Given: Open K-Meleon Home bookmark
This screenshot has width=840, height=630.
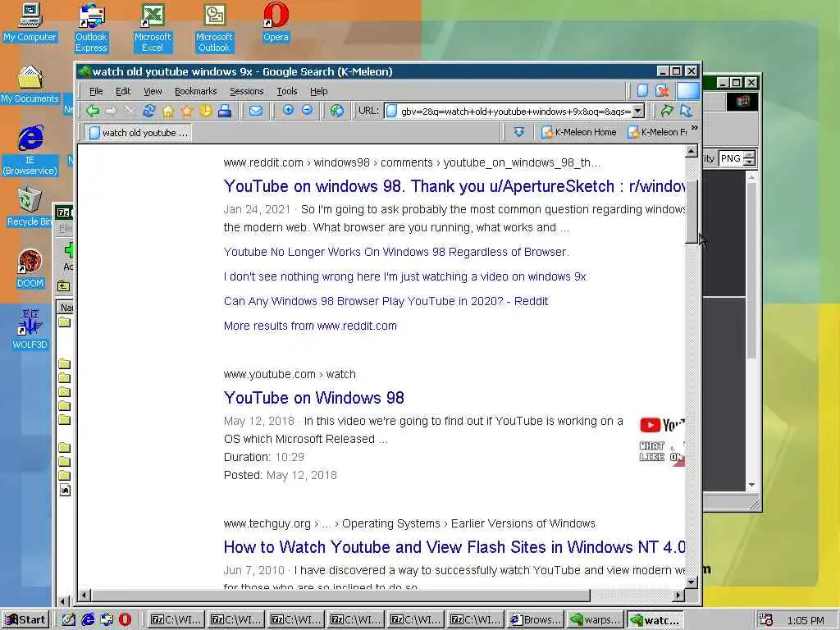Looking at the screenshot, I should [x=579, y=132].
